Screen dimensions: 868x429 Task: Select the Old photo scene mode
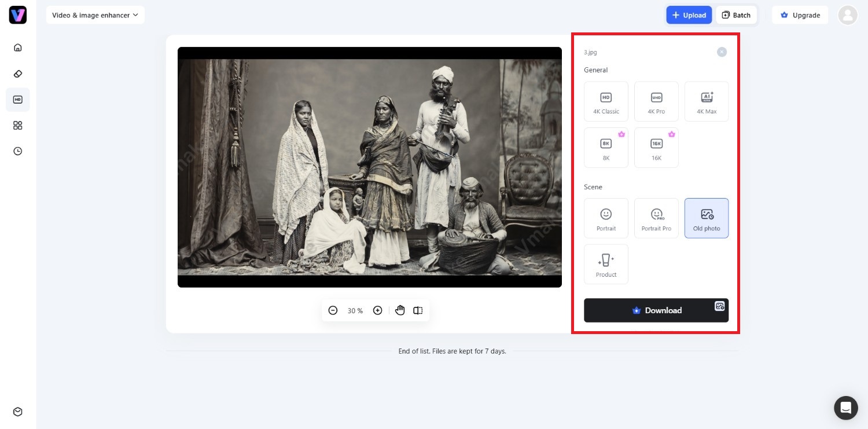tap(707, 218)
